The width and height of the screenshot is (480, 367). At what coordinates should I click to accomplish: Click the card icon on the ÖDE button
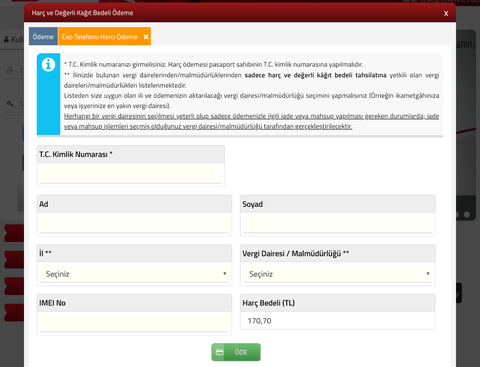pos(219,352)
